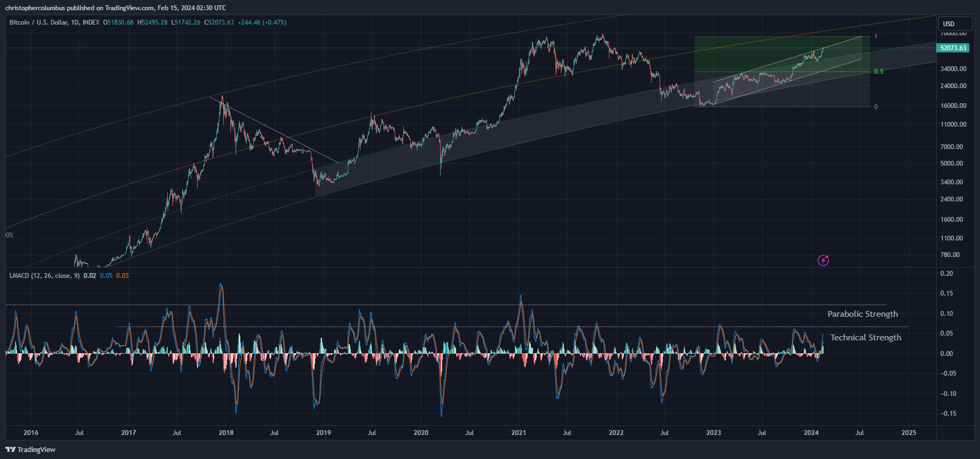Click the 2024 label on time axis
This screenshot has width=980, height=459.
pyautogui.click(x=811, y=433)
